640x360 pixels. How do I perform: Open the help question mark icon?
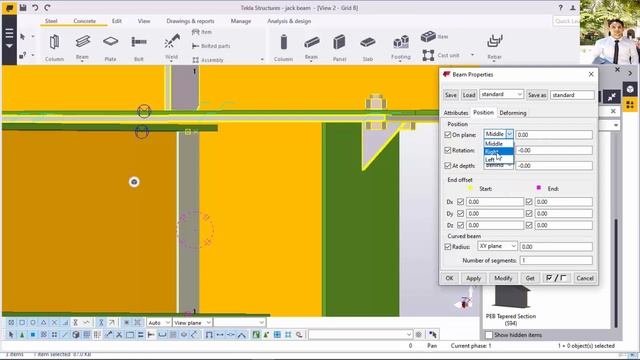(560, 8)
